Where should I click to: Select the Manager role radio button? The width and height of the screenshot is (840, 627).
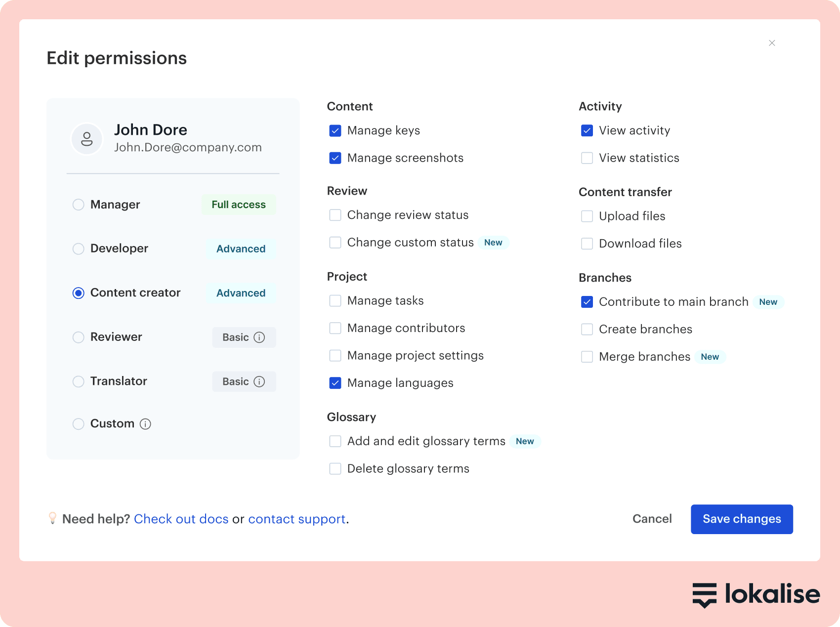pos(79,205)
